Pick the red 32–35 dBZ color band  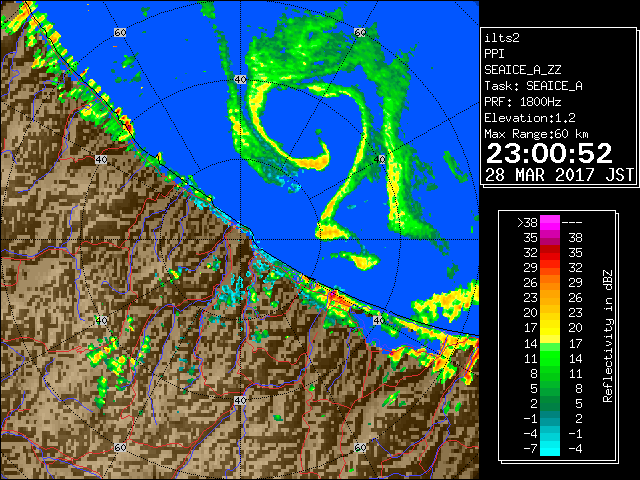coord(550,253)
